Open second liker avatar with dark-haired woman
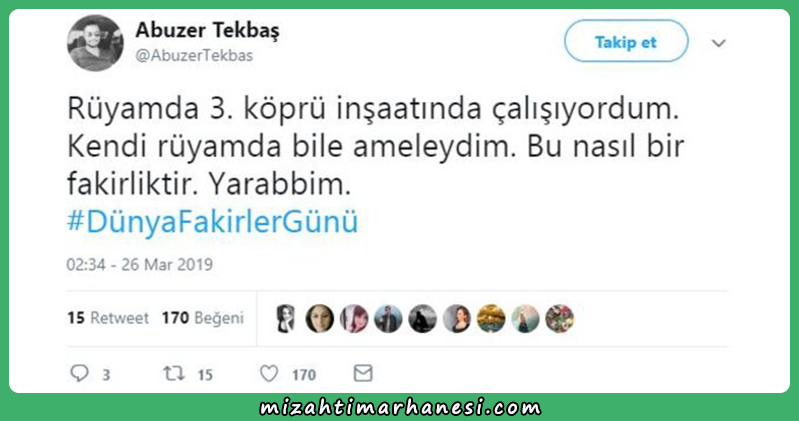The width and height of the screenshot is (799, 421). click(x=319, y=319)
